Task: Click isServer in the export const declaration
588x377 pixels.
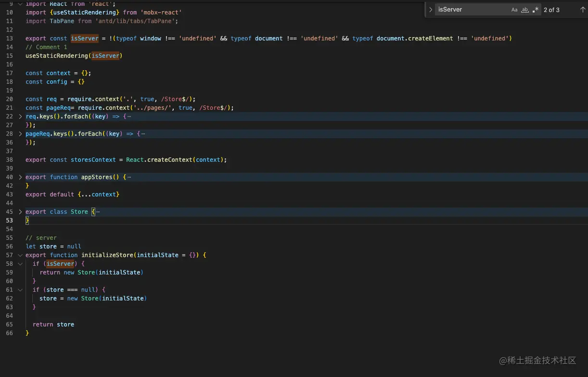Action: pos(85,39)
